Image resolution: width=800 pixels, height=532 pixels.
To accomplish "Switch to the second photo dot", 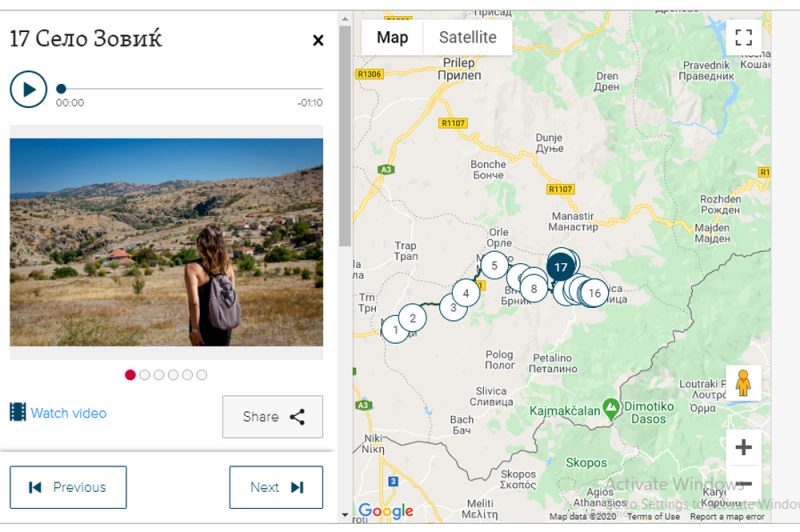I will click(x=144, y=375).
